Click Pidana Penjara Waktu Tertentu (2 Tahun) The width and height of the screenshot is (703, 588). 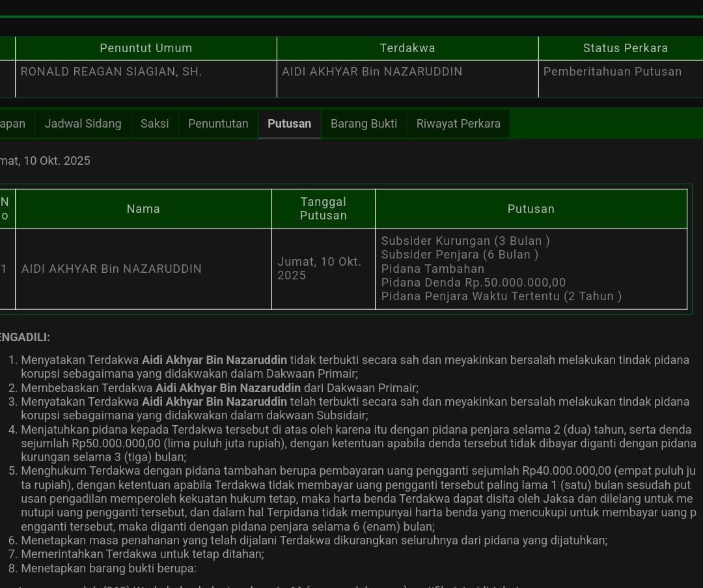501,296
